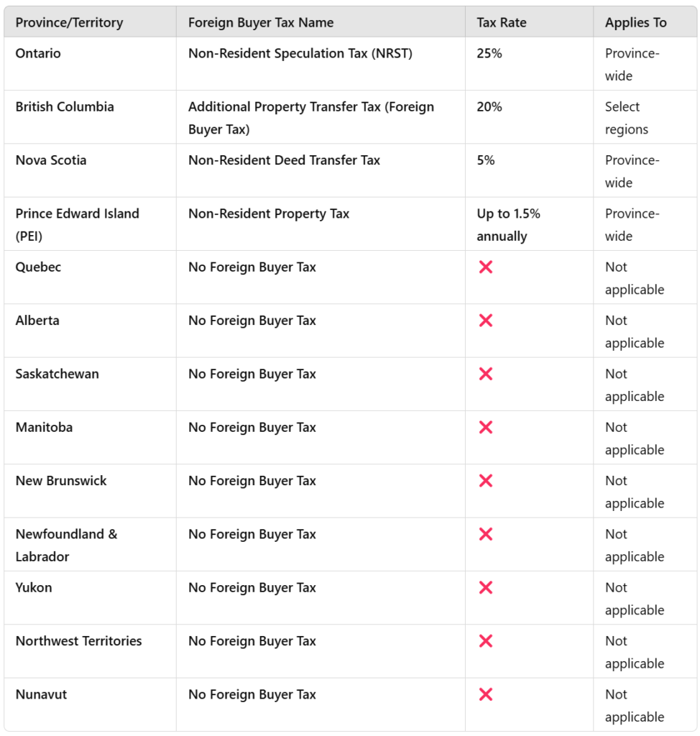Click the red X in Yukon row
This screenshot has height=736, width=700.
click(486, 588)
